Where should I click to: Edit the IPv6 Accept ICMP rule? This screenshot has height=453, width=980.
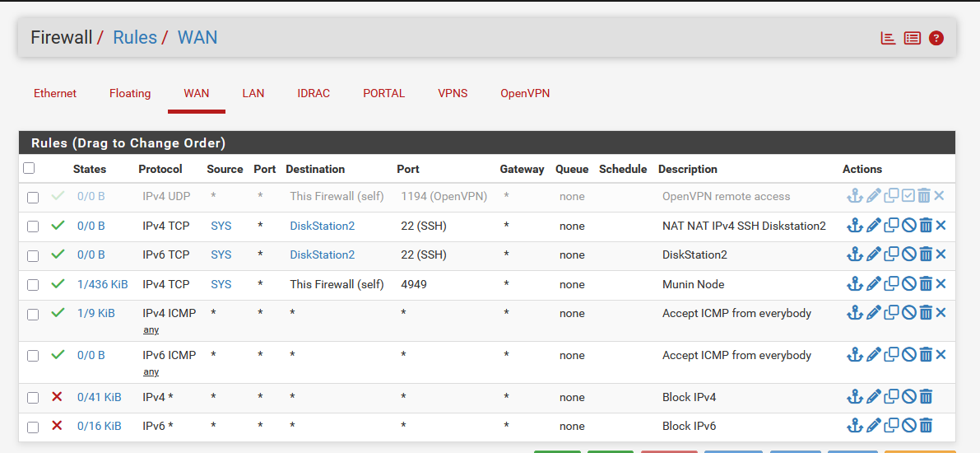click(874, 355)
